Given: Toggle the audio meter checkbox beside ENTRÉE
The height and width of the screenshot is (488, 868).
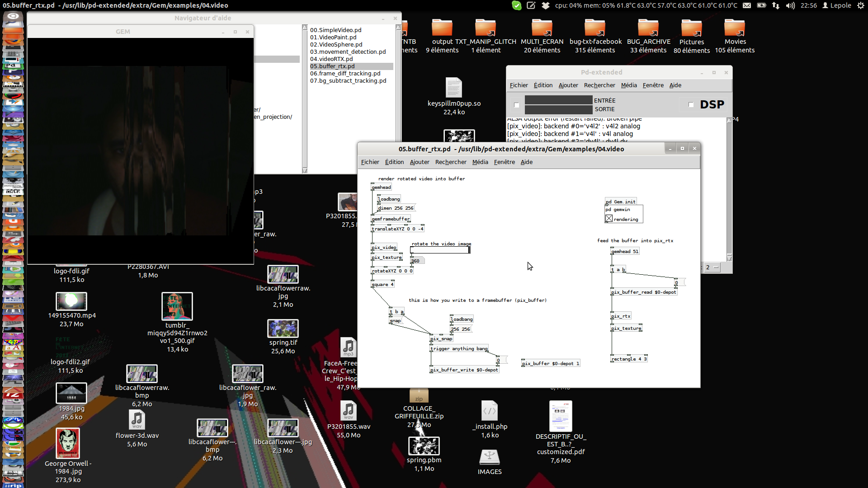Looking at the screenshot, I should 516,105.
